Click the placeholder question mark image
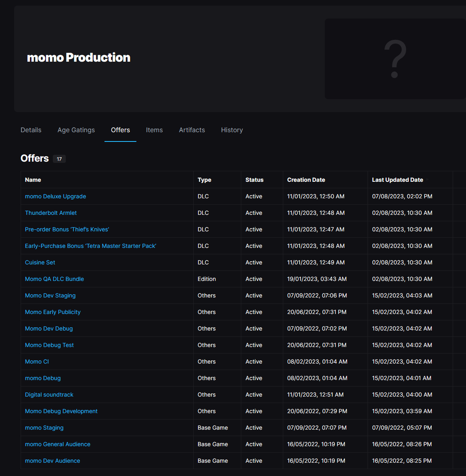The width and height of the screenshot is (466, 476). pos(395,58)
